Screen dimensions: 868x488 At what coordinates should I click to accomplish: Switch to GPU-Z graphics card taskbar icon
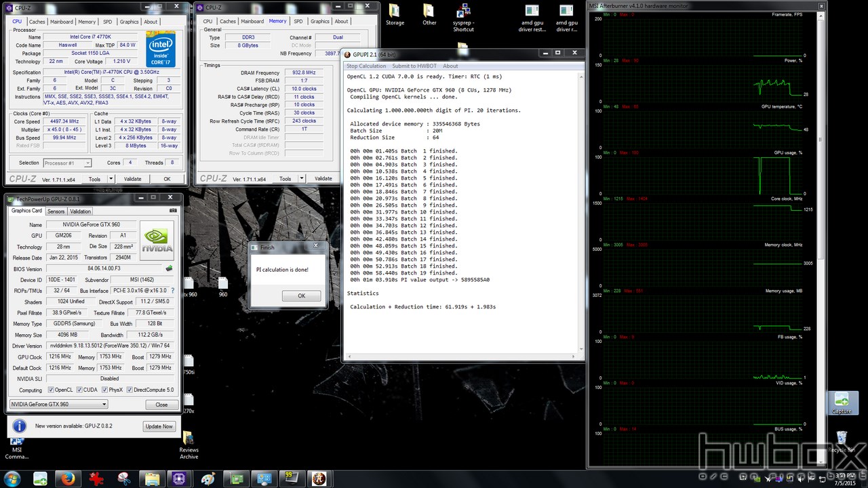click(237, 479)
